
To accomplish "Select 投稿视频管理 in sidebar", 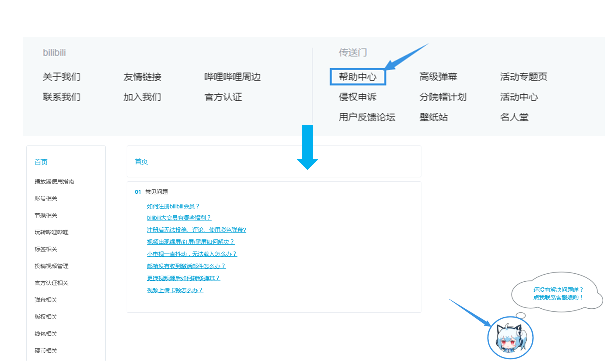I will point(51,266).
